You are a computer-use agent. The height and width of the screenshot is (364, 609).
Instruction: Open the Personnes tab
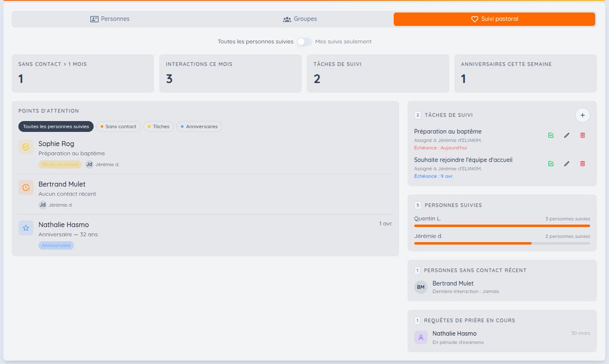click(110, 19)
